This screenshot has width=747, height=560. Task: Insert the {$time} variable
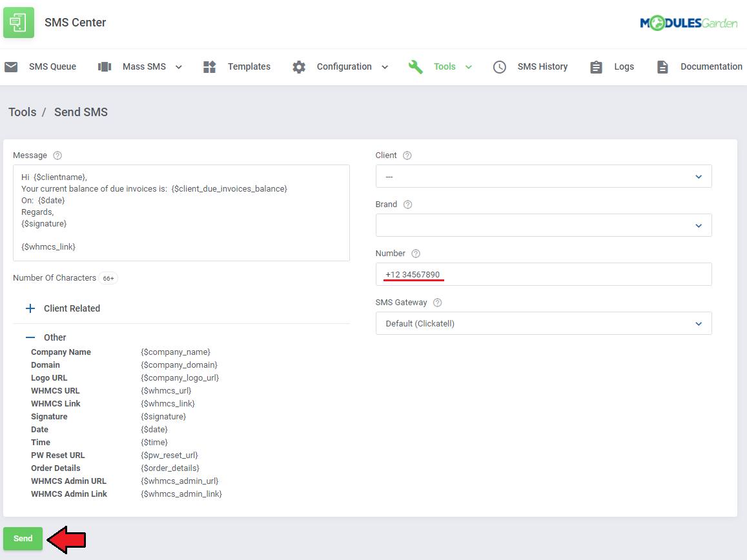click(154, 443)
